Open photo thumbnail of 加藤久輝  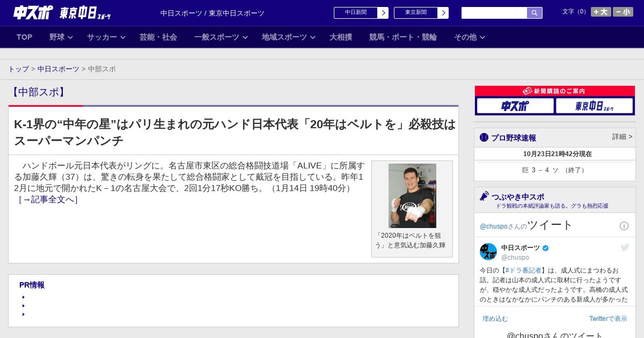[412, 196]
